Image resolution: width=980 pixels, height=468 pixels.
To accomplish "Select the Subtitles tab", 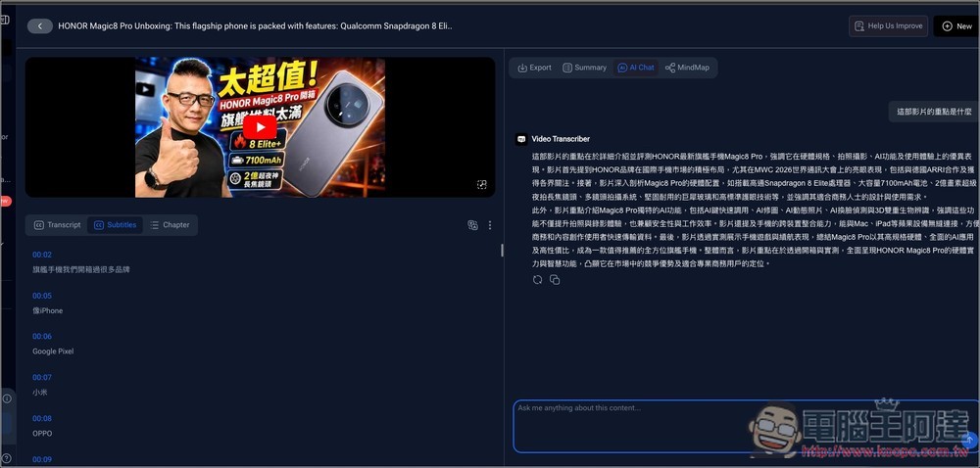I will [115, 225].
